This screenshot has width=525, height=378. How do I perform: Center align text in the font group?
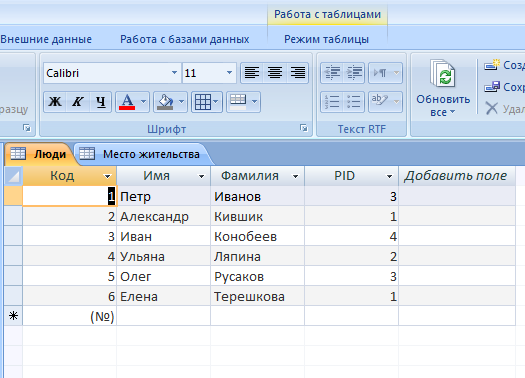coord(275,73)
